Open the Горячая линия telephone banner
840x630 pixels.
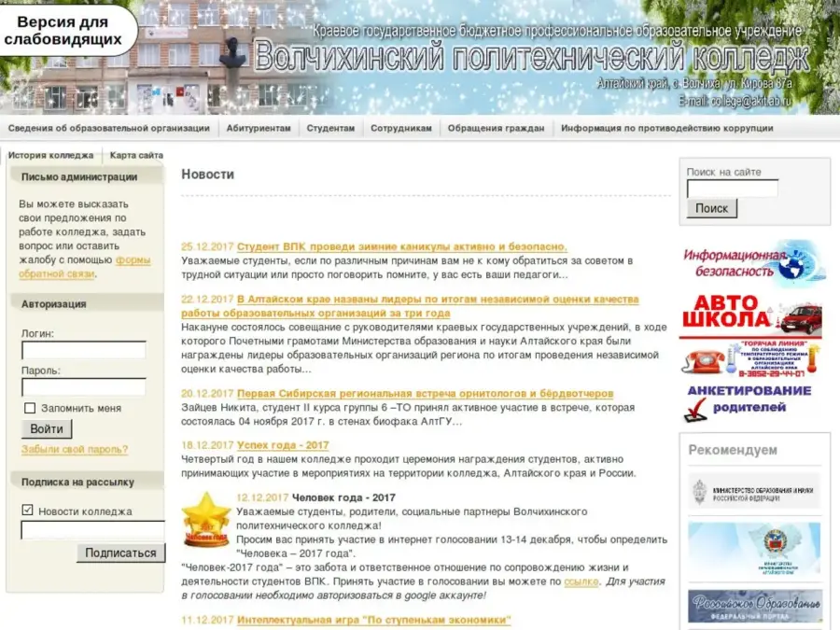pyautogui.click(x=750, y=359)
